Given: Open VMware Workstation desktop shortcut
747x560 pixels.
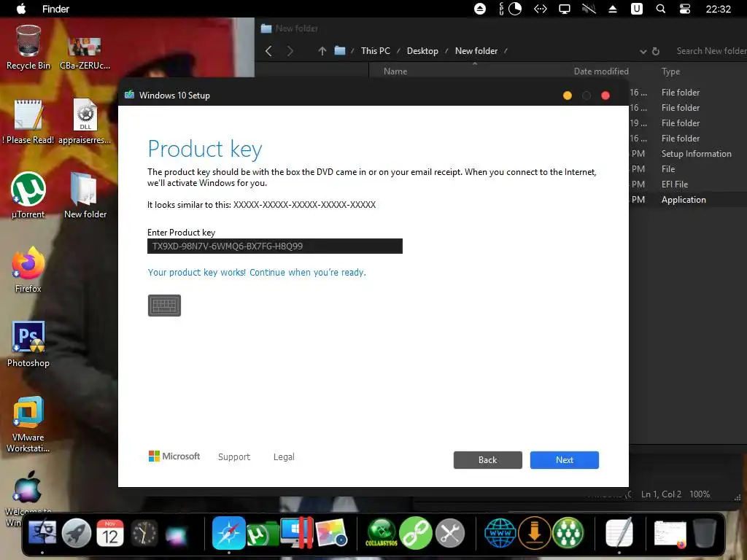Looking at the screenshot, I should (28, 424).
